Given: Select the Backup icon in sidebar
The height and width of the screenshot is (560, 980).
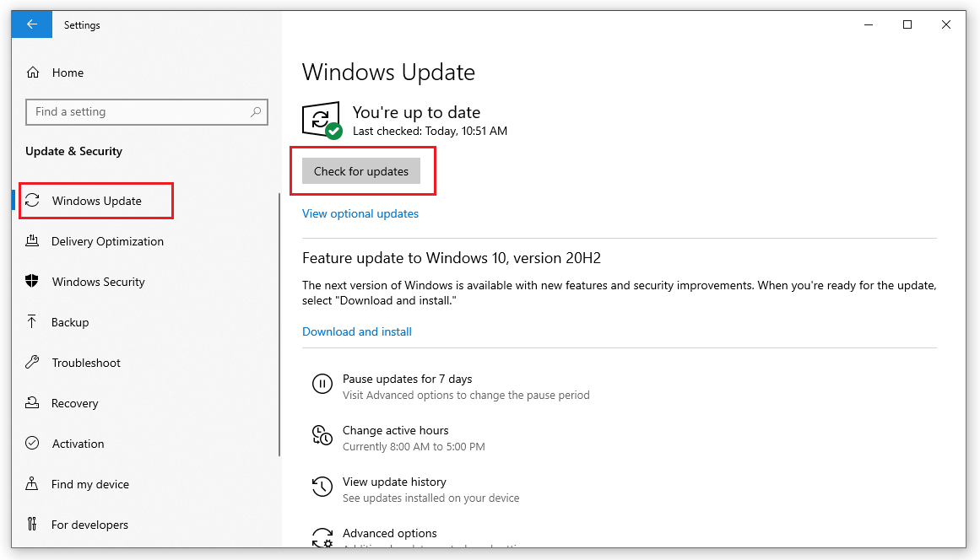Looking at the screenshot, I should 32,321.
